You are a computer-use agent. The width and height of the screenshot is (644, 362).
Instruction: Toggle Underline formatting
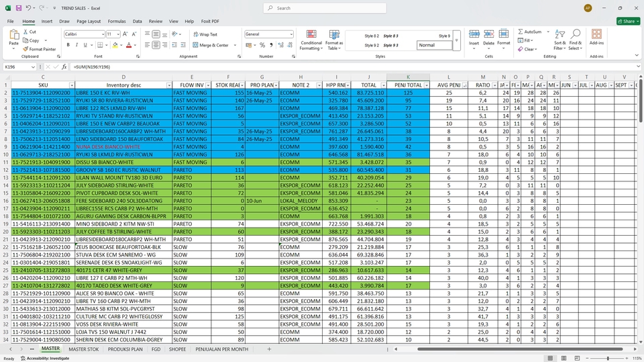(x=85, y=45)
